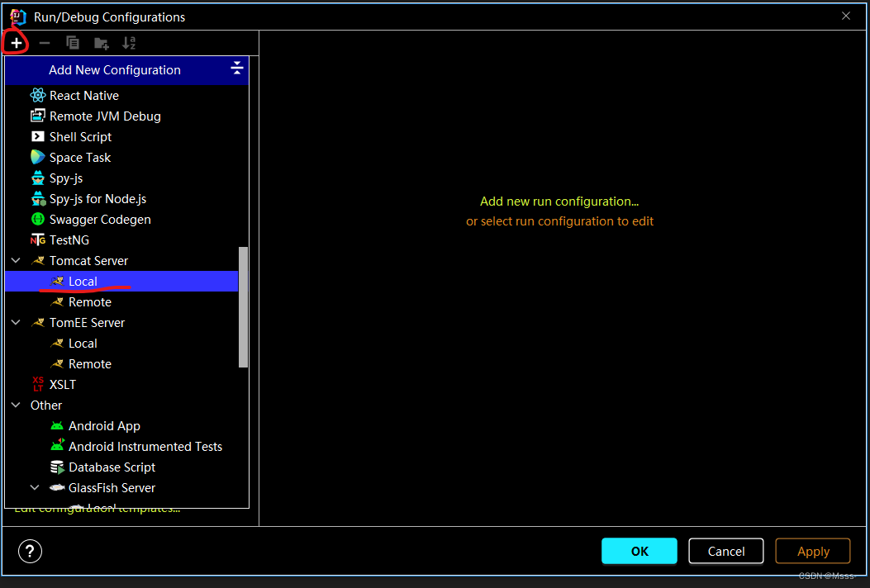870x588 pixels.
Task: Choose TestNG configuration type
Action: 121,240
